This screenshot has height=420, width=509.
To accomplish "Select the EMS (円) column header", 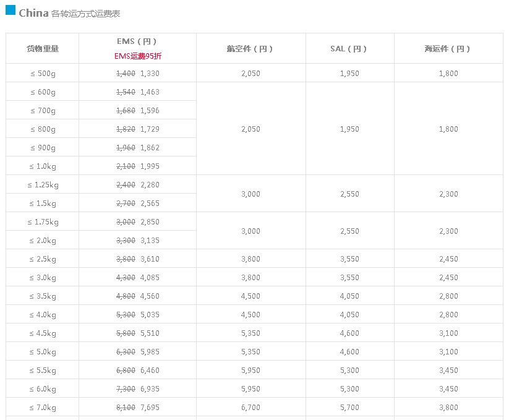I will [137, 41].
